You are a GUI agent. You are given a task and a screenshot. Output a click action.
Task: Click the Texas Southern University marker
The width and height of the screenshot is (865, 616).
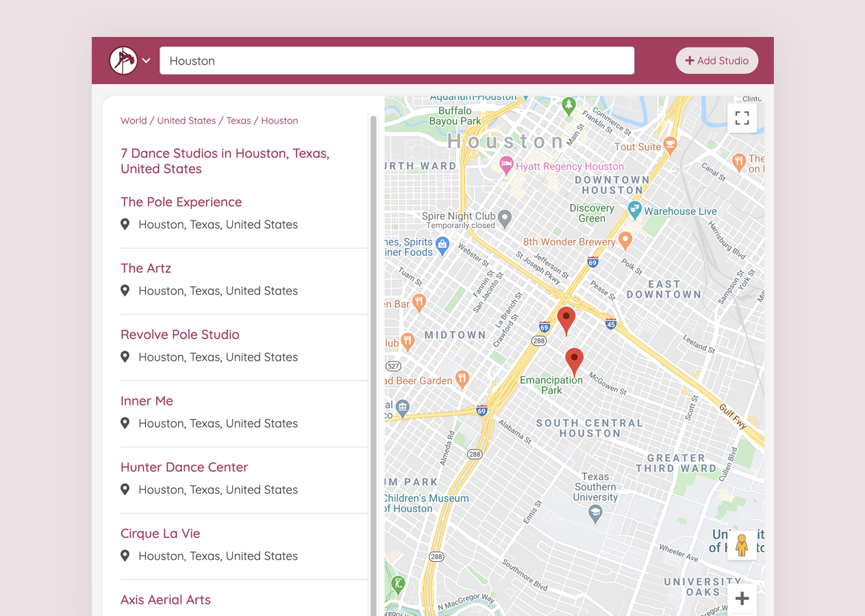pos(595,514)
